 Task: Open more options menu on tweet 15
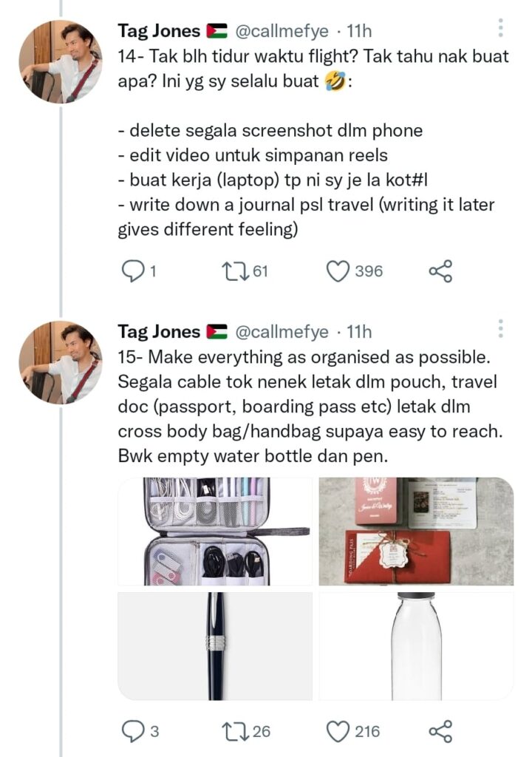501,328
